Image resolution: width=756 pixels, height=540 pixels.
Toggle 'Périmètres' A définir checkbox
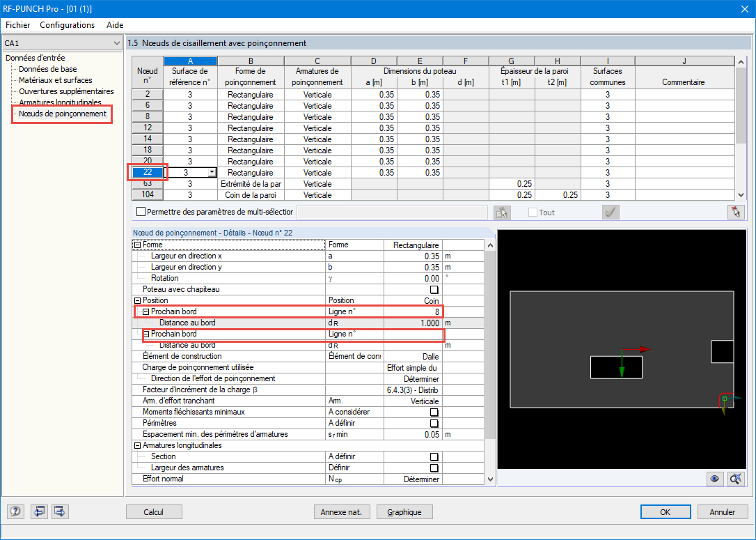(x=434, y=423)
